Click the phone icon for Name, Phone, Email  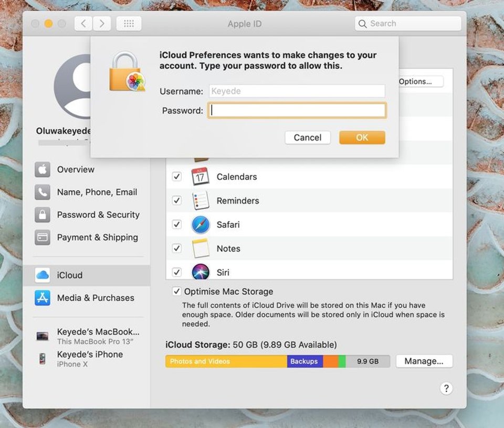43,192
